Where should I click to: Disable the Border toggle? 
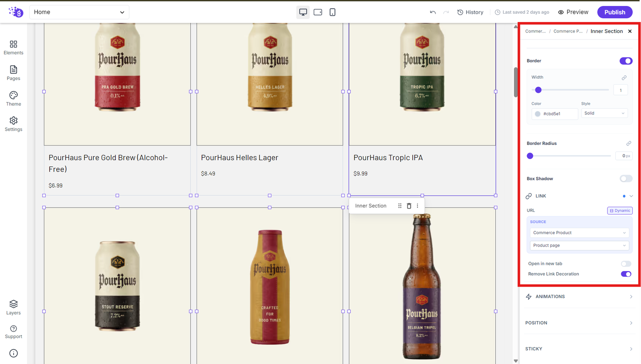[x=626, y=61]
